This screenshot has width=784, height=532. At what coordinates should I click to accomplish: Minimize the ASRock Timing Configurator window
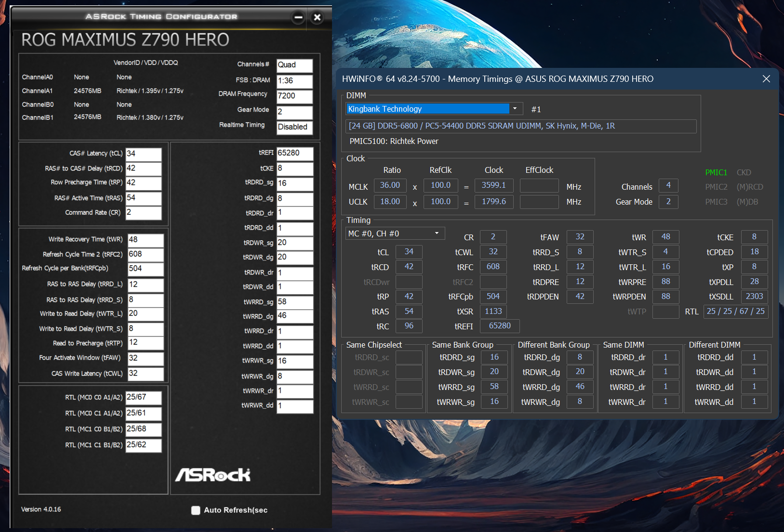(298, 18)
